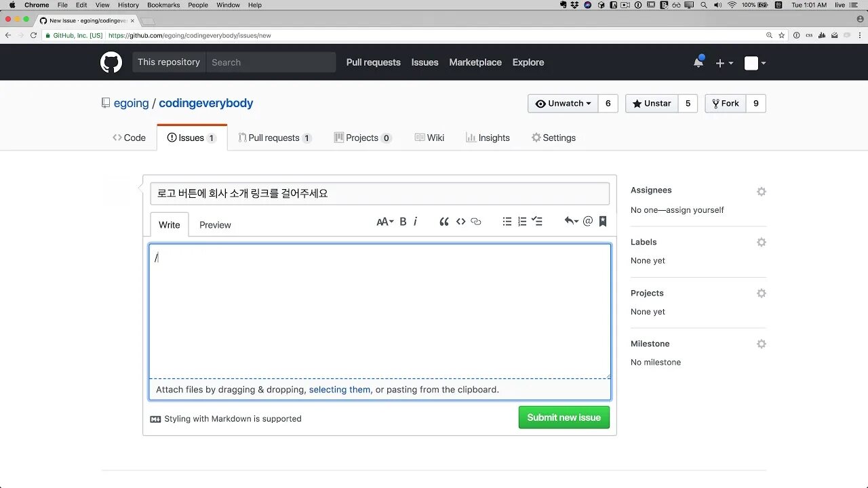
Task: Click the Markdown supported icon
Action: point(155,419)
